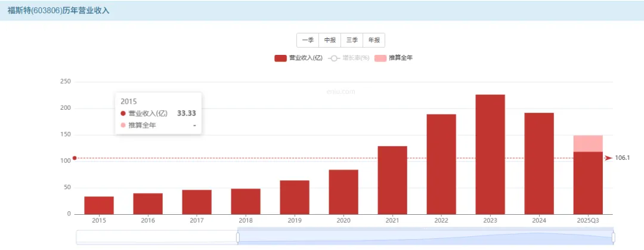Click the 2015 revenue bar
This screenshot has height=250, width=644.
pos(99,205)
